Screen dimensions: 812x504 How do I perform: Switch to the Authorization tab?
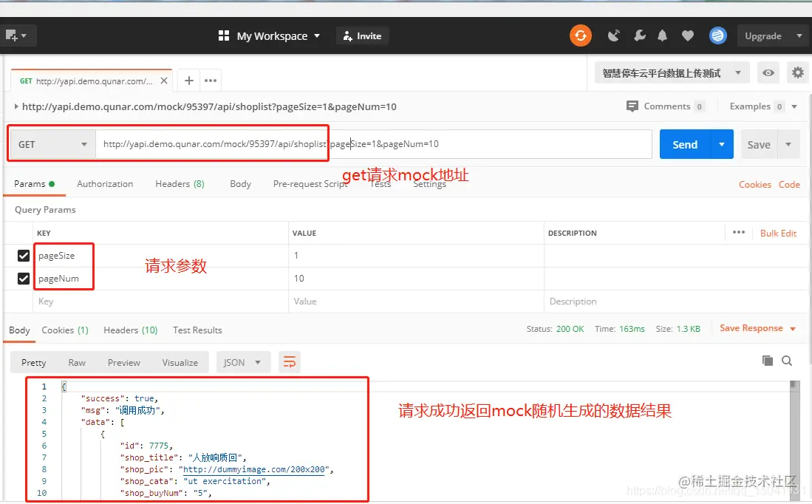105,184
